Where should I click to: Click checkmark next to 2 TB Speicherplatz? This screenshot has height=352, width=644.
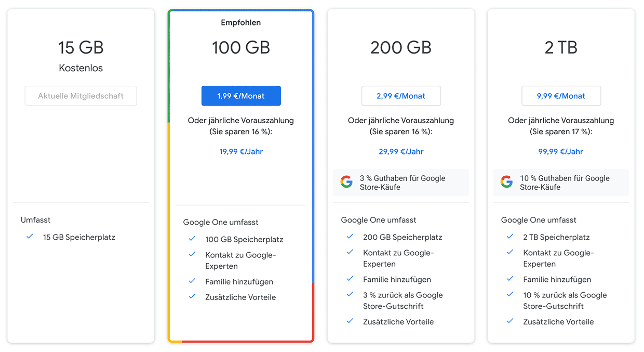tap(510, 237)
